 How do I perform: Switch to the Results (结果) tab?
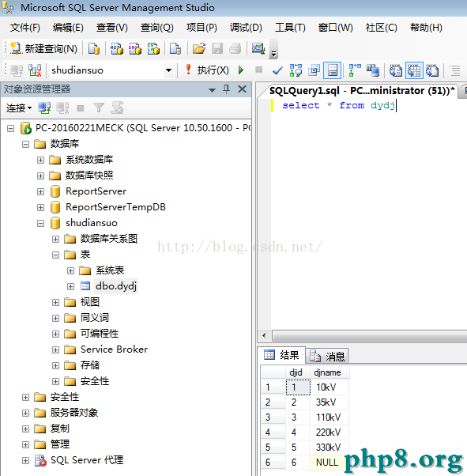(x=281, y=355)
